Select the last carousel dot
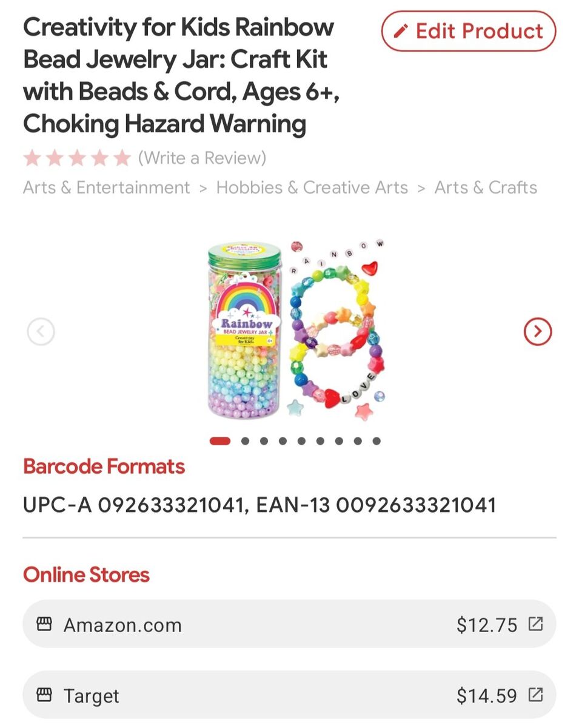 click(x=377, y=441)
